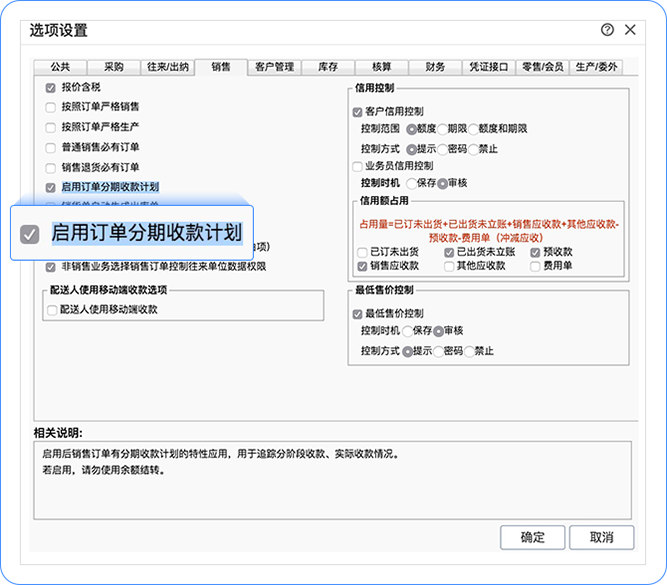Pick 禁止 radio under 最低售价控制 控制方式

pos(469,351)
